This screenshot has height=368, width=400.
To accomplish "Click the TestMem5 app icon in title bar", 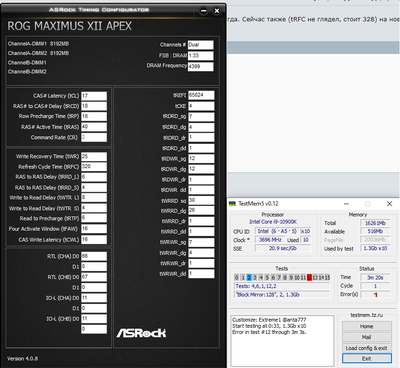I will pos(232,204).
